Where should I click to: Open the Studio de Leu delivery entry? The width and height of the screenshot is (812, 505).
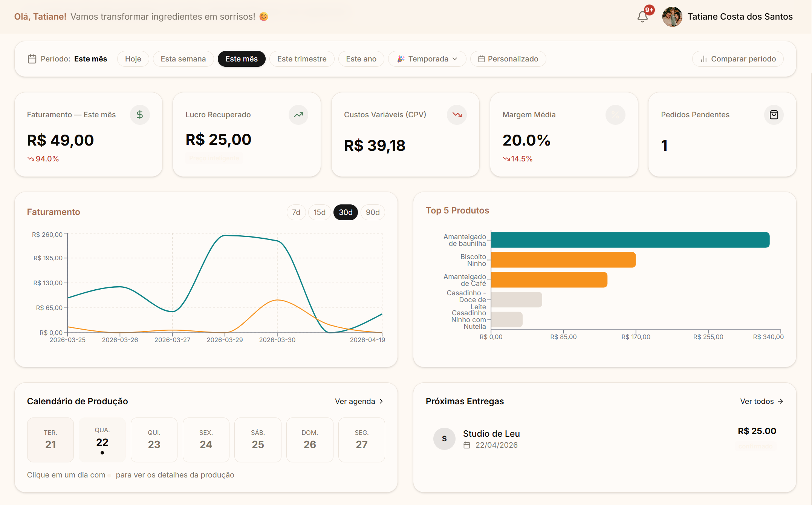605,439
